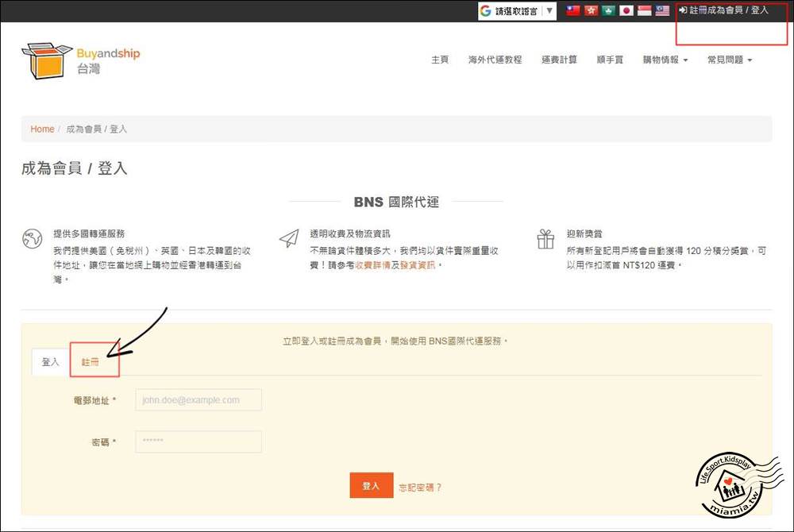This screenshot has height=532, width=794.
Task: Choose the Macau flag icon
Action: click(x=608, y=11)
